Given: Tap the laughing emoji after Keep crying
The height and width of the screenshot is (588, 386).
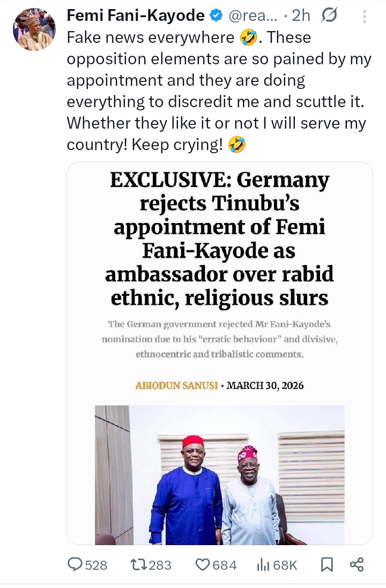Looking at the screenshot, I should point(236,145).
